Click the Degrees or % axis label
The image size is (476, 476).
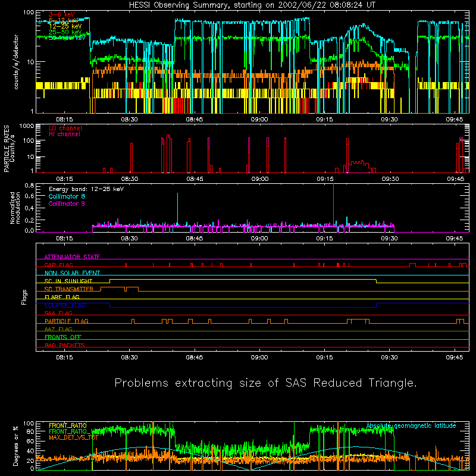(x=16, y=446)
